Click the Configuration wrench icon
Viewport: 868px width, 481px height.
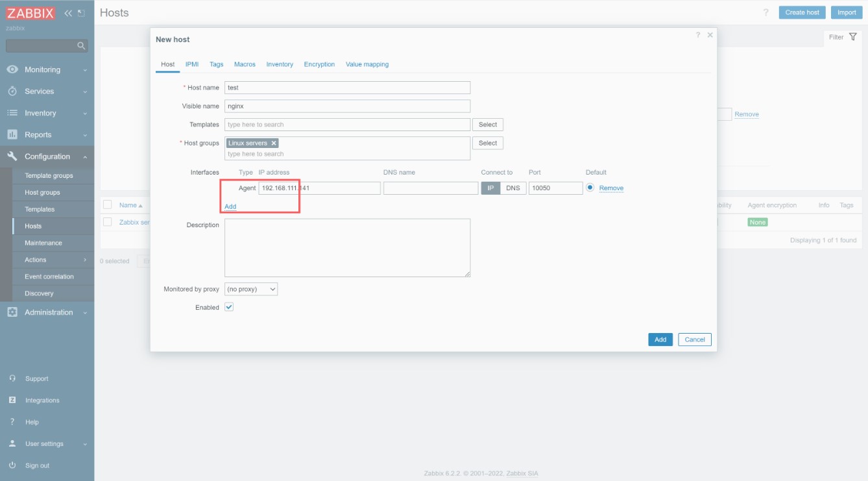click(x=12, y=156)
